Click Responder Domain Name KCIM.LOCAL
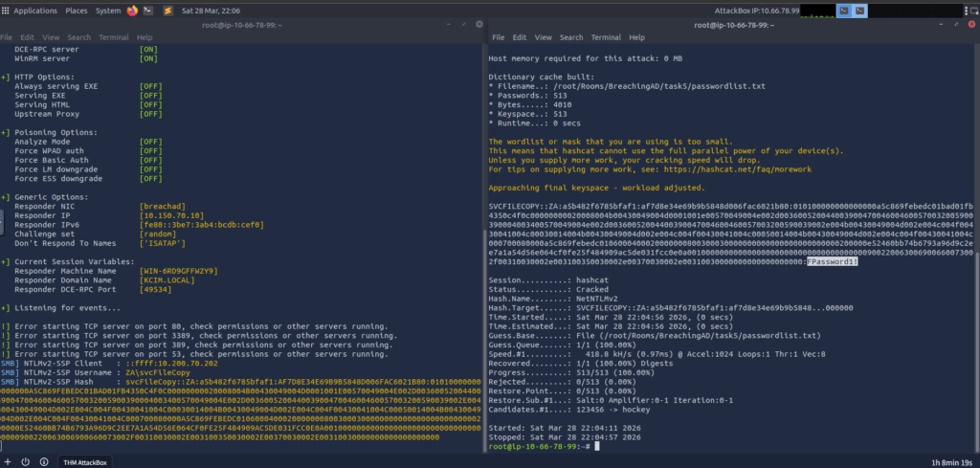980x468 pixels. (x=167, y=279)
